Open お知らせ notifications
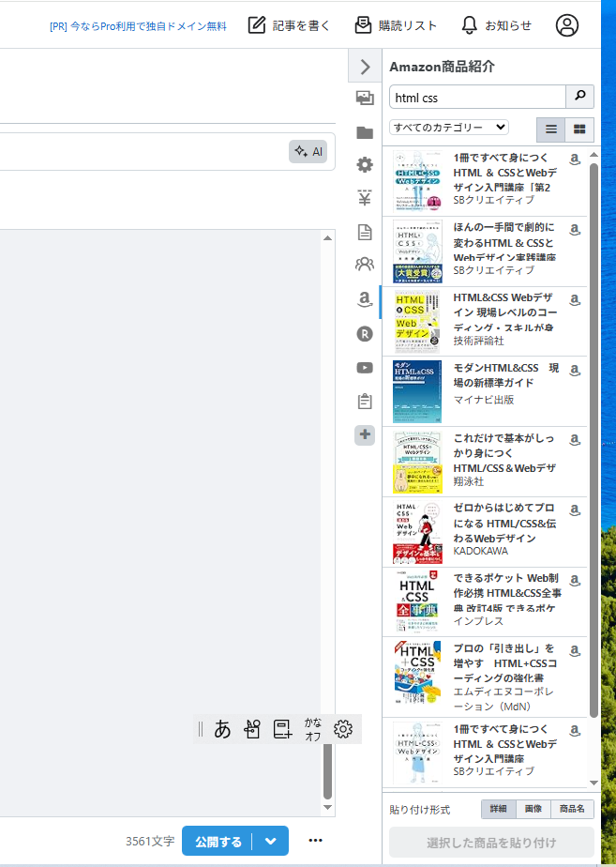 (x=496, y=25)
